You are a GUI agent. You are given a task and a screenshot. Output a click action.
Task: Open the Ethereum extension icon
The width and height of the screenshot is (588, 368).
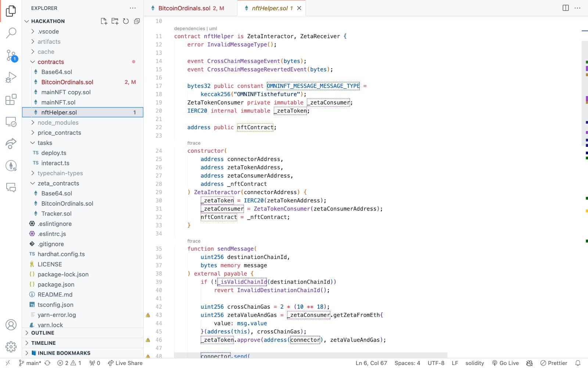[x=11, y=166]
